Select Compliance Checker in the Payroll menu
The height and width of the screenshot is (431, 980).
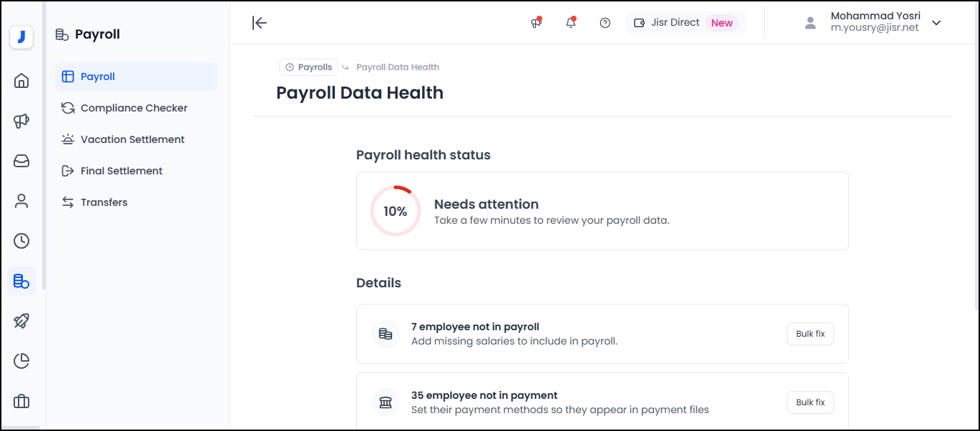tap(134, 108)
